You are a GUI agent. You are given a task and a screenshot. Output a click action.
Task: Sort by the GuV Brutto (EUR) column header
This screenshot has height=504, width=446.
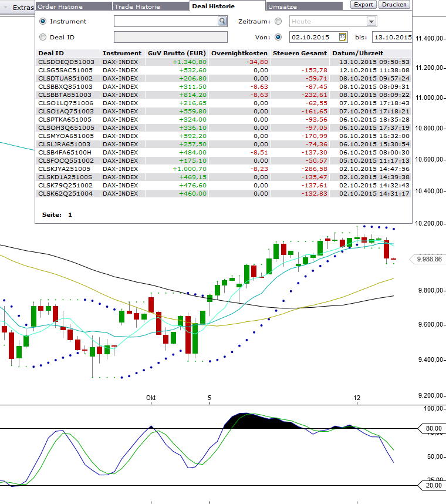click(177, 53)
